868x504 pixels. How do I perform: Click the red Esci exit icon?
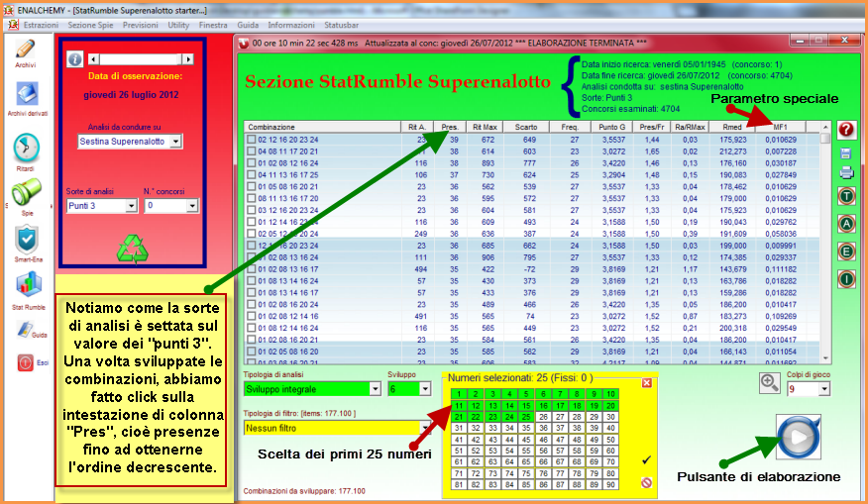tap(26, 363)
